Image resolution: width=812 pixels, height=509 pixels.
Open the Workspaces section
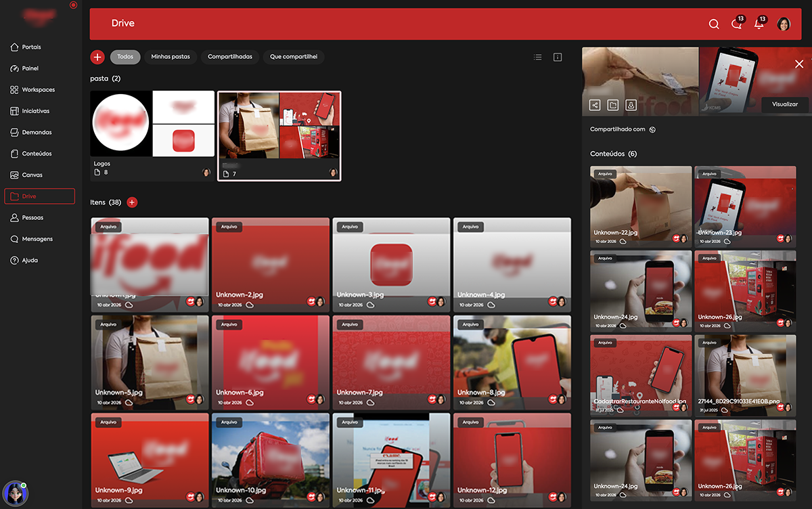pyautogui.click(x=39, y=89)
